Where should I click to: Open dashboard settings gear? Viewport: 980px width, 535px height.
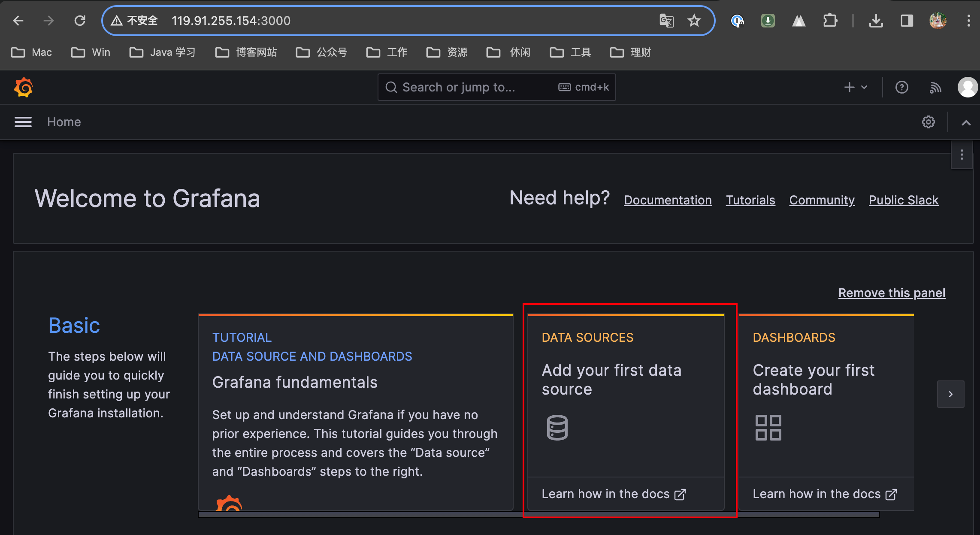tap(929, 122)
